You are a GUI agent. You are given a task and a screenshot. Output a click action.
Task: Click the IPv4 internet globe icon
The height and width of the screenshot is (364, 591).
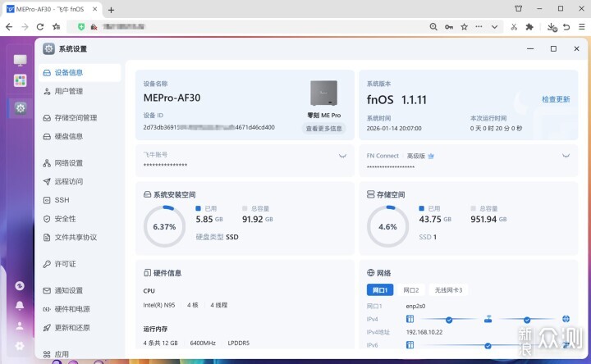click(x=566, y=319)
